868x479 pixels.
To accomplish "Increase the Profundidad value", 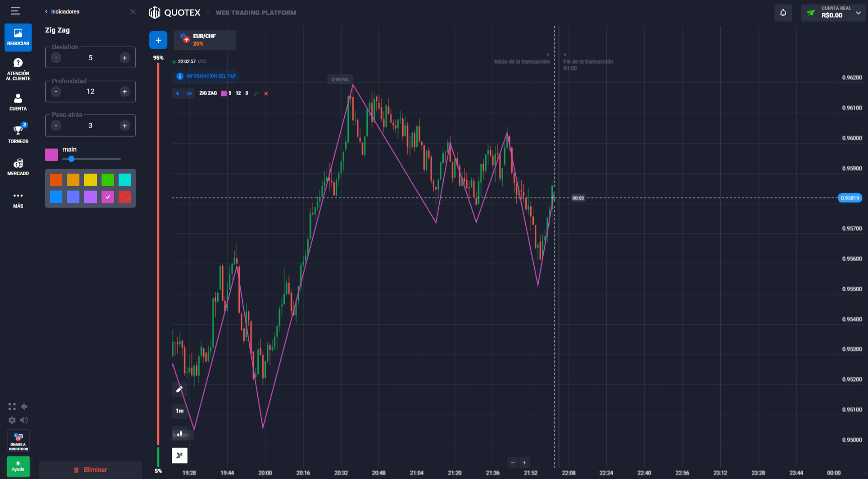I will click(x=125, y=91).
